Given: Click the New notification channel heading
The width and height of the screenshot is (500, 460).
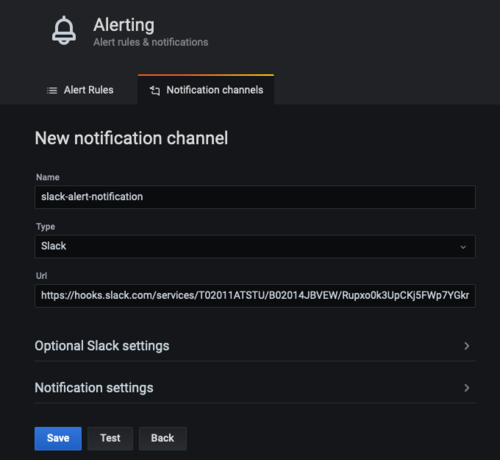Looking at the screenshot, I should [131, 138].
